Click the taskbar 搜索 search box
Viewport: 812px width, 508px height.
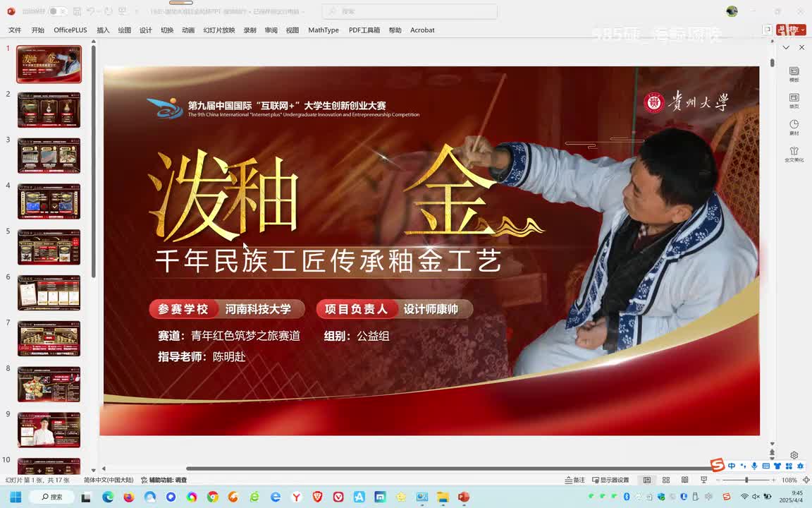tap(52, 497)
